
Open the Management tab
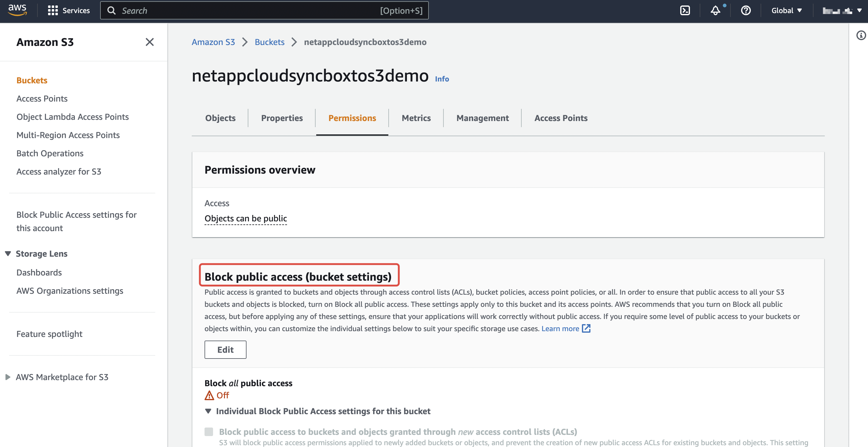pos(482,118)
